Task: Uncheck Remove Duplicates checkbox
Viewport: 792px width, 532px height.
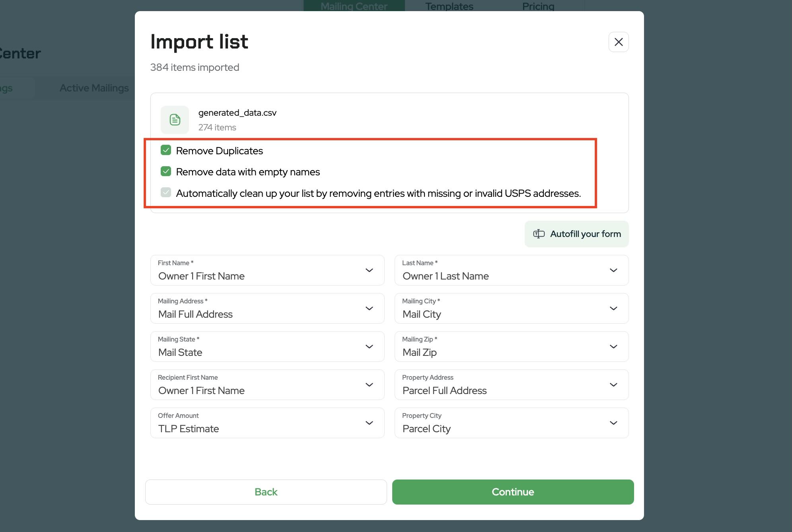Action: tap(166, 150)
